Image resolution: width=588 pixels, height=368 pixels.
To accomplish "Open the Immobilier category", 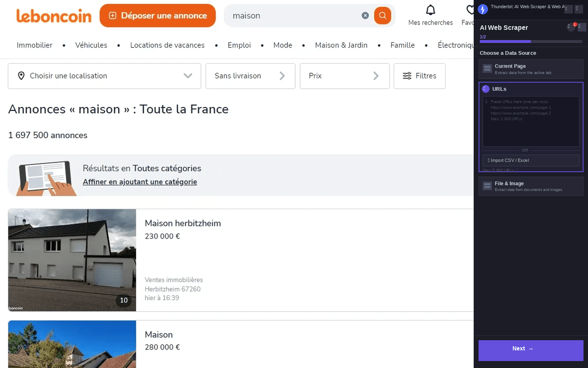I will [34, 45].
